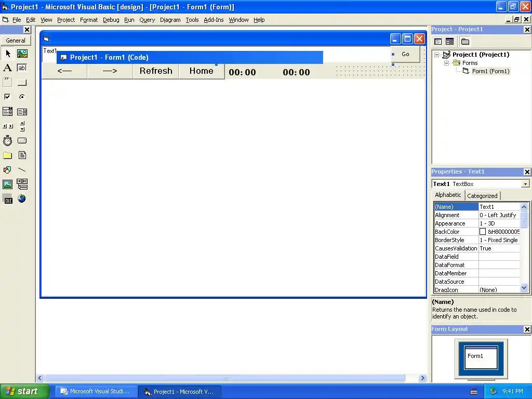Select the Image control tool
Viewport: 532px width, 399px height.
[7, 184]
